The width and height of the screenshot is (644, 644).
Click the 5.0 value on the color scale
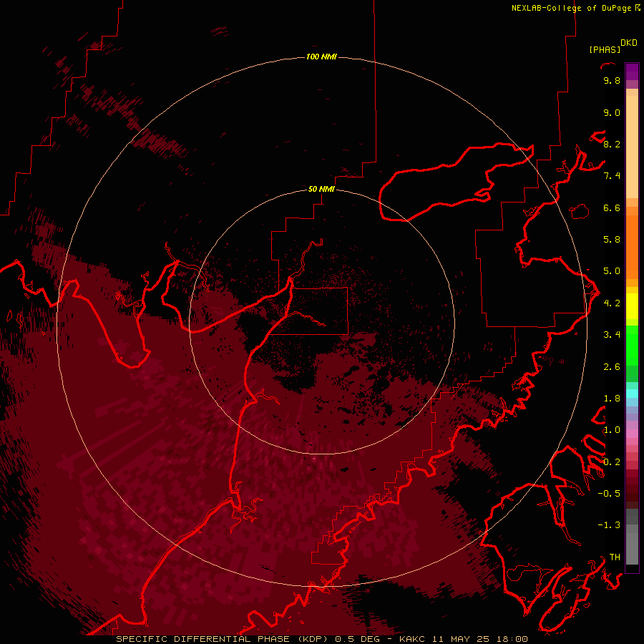tap(612, 271)
